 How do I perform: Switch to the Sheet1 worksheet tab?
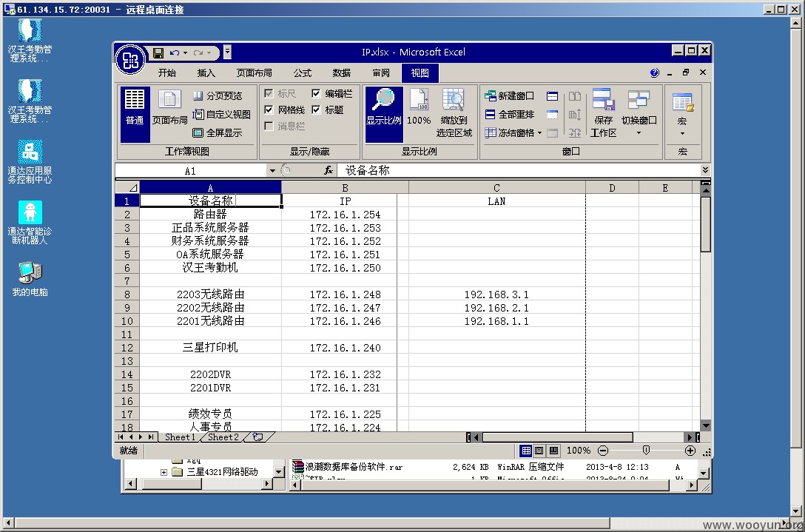pos(181,437)
